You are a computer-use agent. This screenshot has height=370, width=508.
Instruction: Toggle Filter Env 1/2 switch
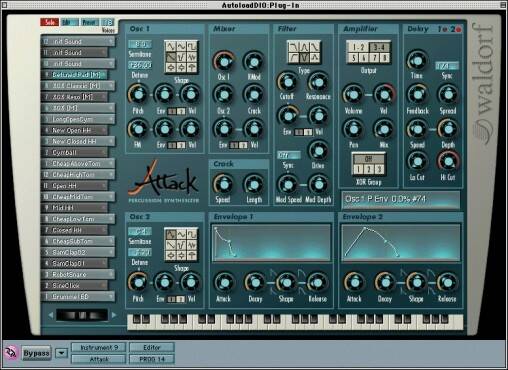pos(303,132)
